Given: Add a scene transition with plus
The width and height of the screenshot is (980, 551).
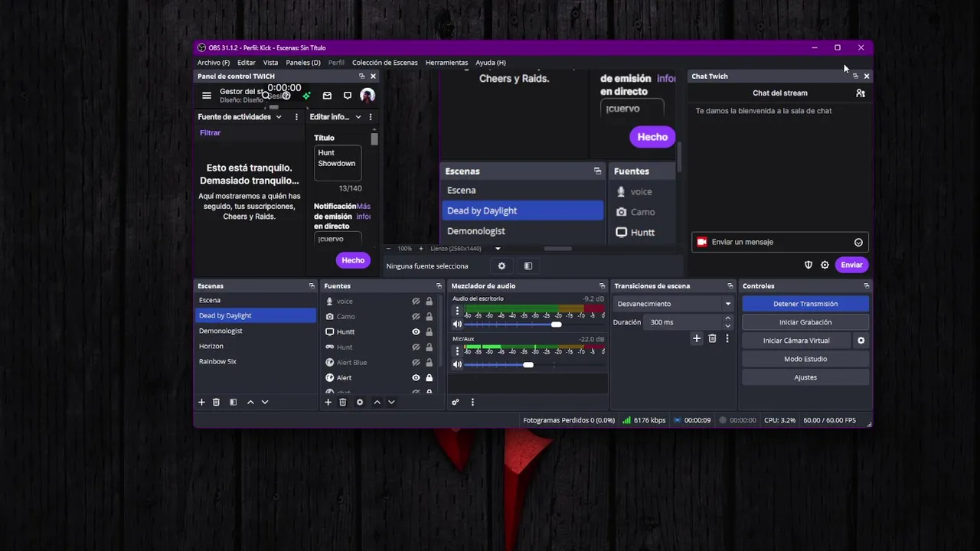Looking at the screenshot, I should [697, 338].
